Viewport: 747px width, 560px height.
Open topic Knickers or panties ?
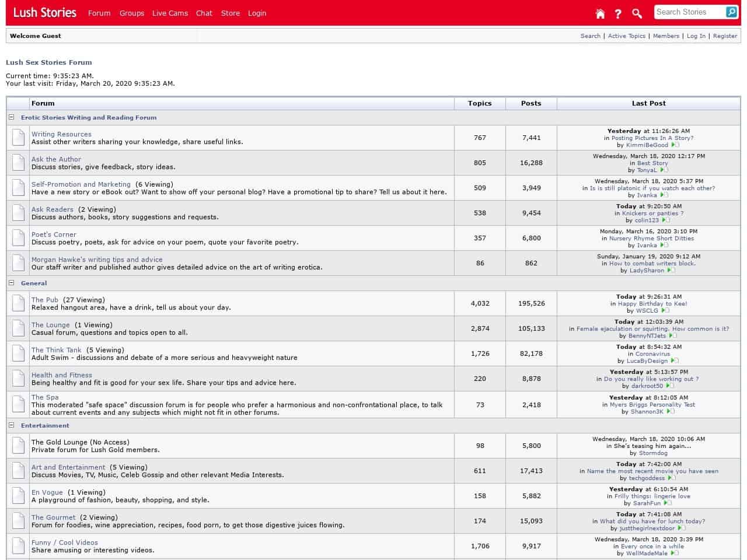652,213
